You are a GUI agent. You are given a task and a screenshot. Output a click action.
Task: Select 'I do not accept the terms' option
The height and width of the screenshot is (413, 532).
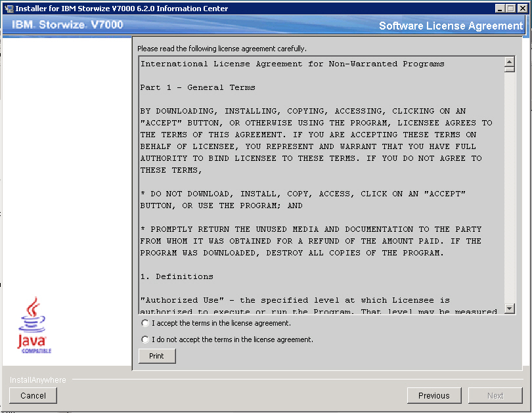coord(145,339)
